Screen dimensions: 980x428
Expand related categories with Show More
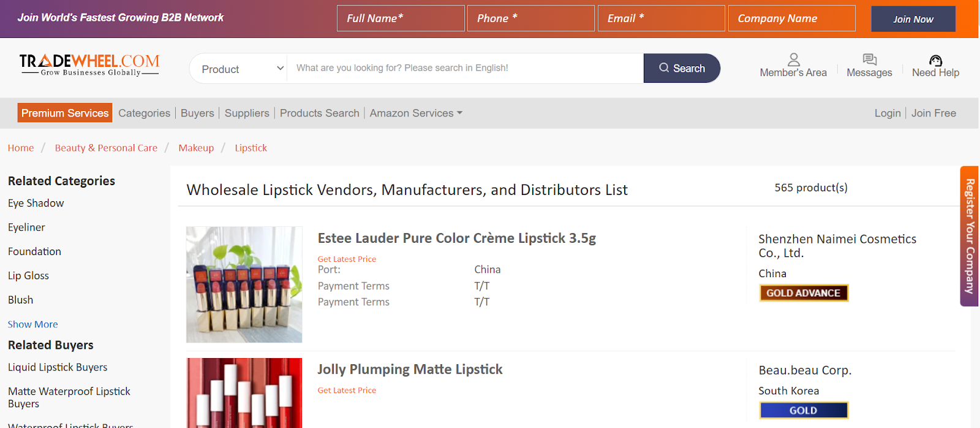[32, 324]
